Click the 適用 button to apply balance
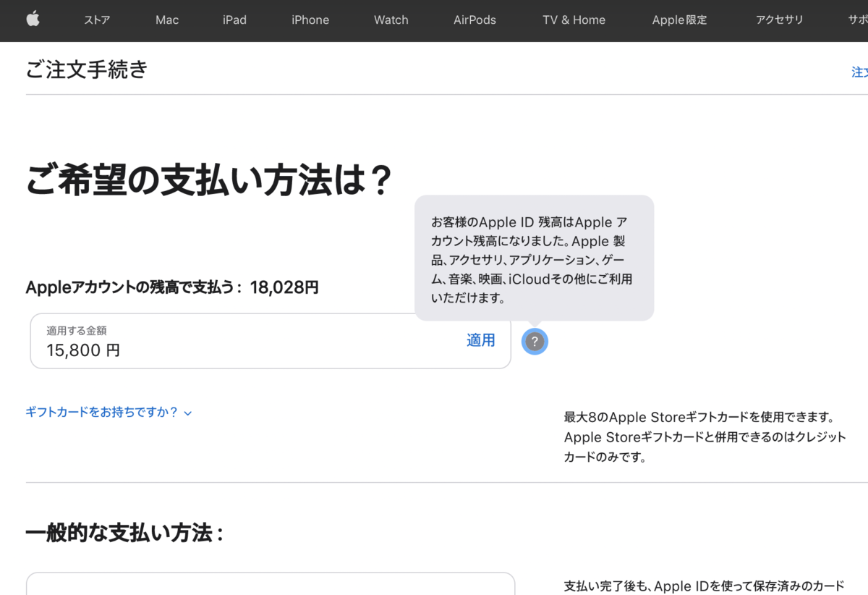 481,340
